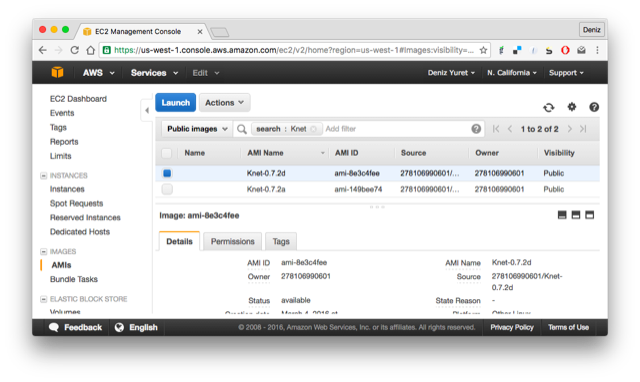This screenshot has height=382, width=640.
Task: Collapse the IMAGES sidebar section
Action: point(43,251)
